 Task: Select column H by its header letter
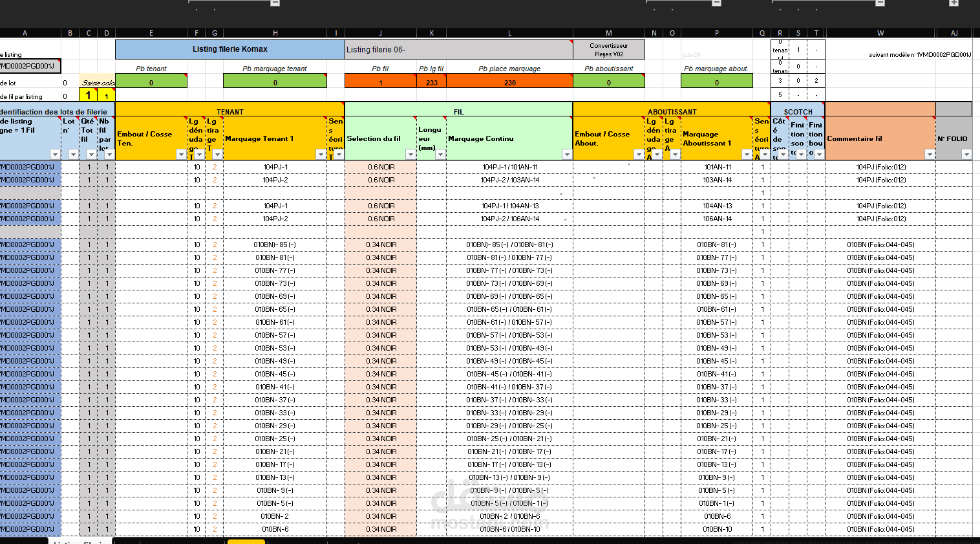[275, 33]
